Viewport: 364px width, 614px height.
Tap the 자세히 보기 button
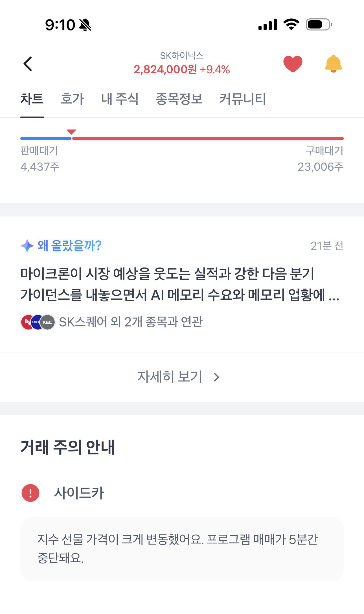pyautogui.click(x=178, y=377)
